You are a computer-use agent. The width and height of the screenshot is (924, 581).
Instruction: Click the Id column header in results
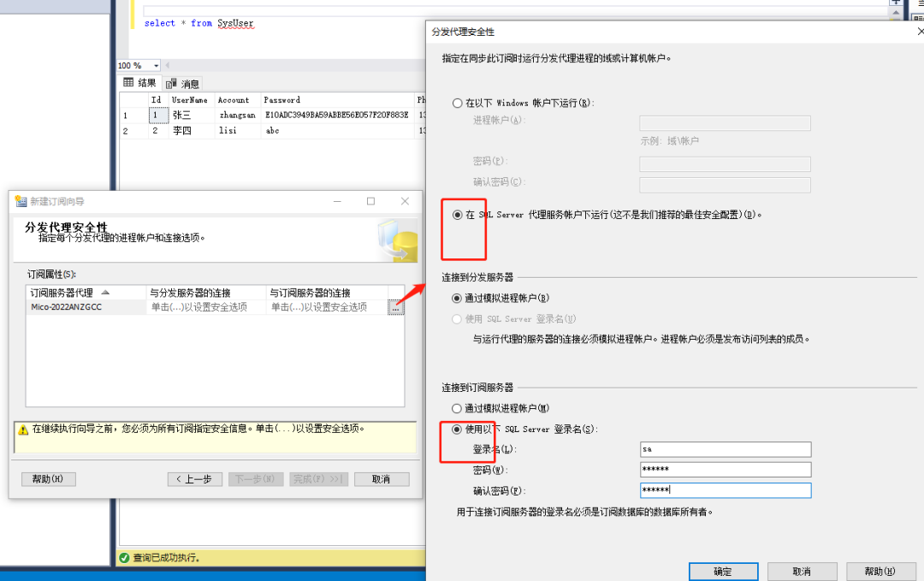pyautogui.click(x=158, y=100)
